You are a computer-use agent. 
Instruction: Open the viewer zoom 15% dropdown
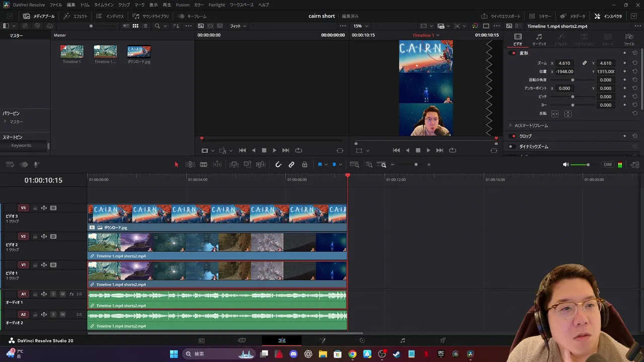(361, 26)
